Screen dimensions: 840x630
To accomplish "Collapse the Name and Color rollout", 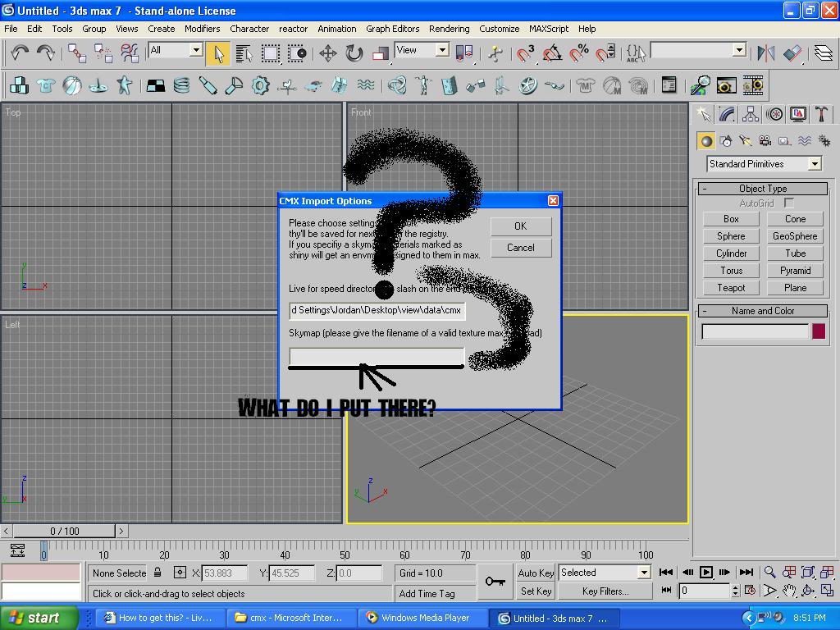I will pos(763,311).
